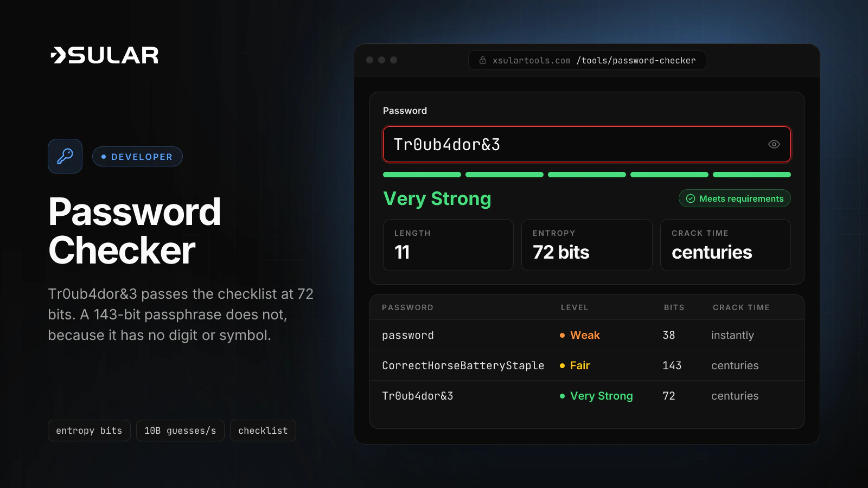The image size is (868, 488).
Task: Click the Fair level label
Action: coord(580,365)
